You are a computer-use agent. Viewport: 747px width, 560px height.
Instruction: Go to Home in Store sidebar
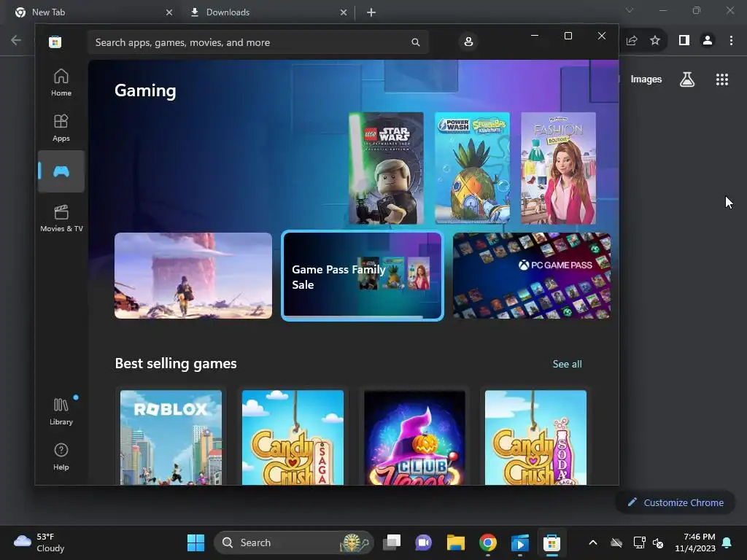click(x=61, y=83)
